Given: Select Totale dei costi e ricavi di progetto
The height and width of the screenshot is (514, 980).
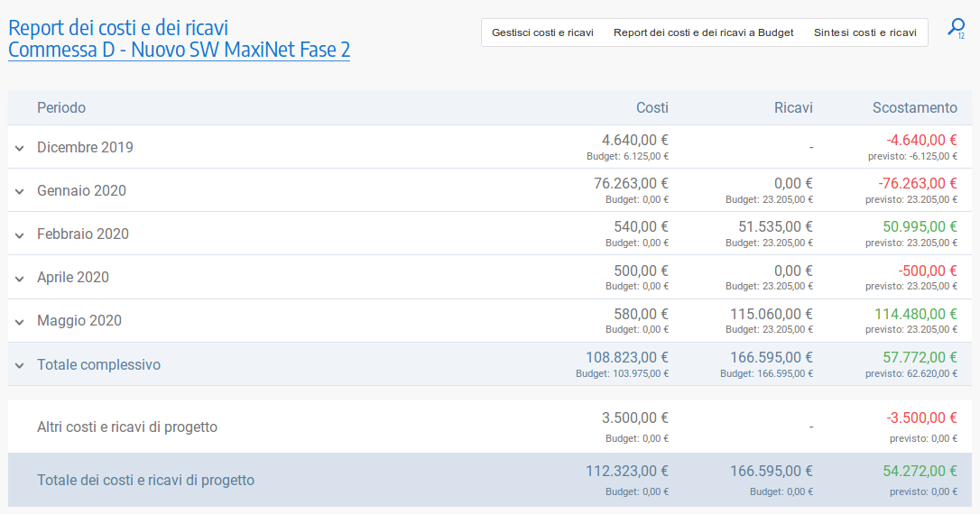Looking at the screenshot, I should point(145,480).
